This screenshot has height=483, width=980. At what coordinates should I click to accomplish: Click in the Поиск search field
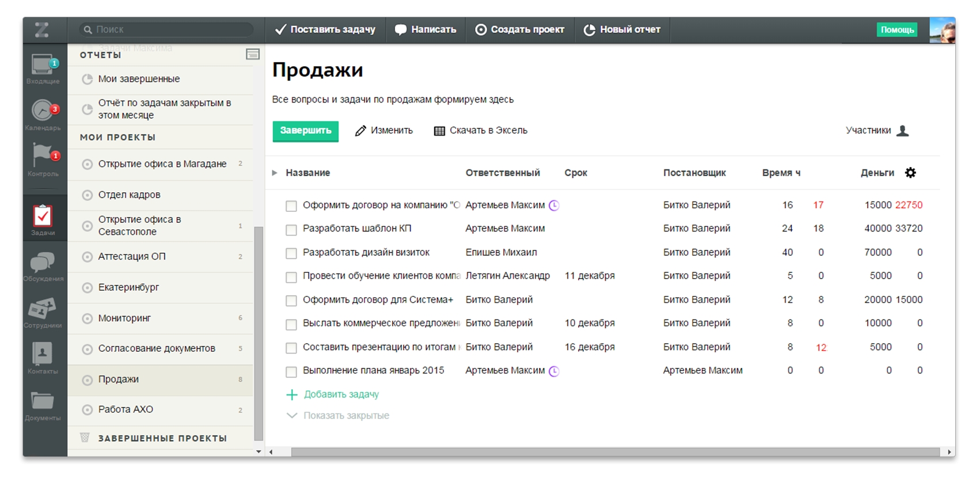click(167, 29)
